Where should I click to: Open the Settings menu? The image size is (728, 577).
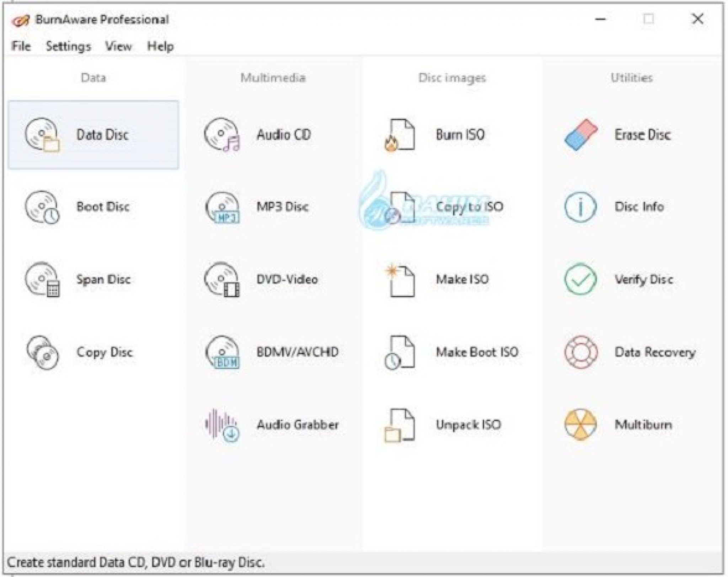point(68,46)
